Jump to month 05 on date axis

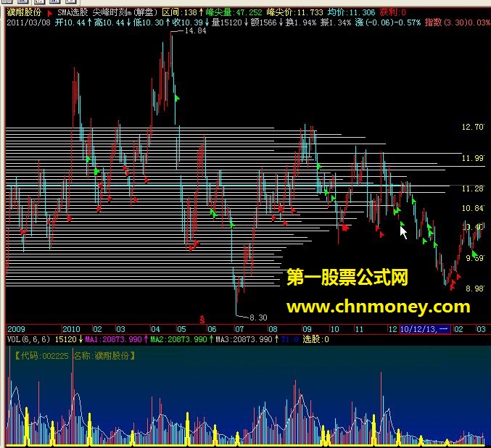tap(181, 329)
